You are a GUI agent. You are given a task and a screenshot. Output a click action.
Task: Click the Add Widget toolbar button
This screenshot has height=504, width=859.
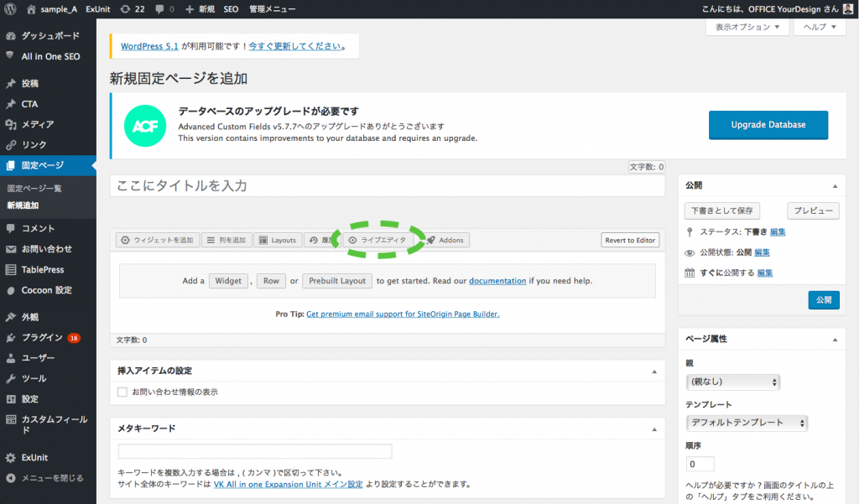[x=157, y=240]
